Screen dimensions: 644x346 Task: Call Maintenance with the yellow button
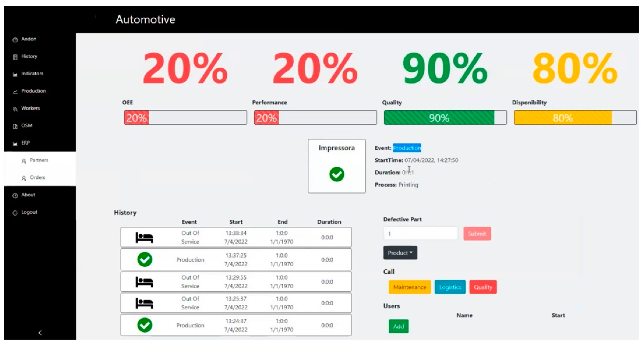[409, 287]
